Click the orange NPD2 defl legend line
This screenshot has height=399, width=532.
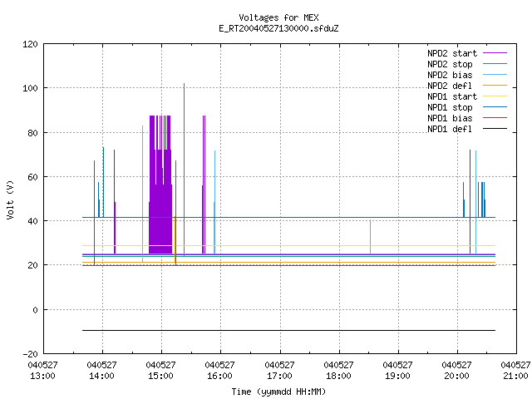click(495, 85)
